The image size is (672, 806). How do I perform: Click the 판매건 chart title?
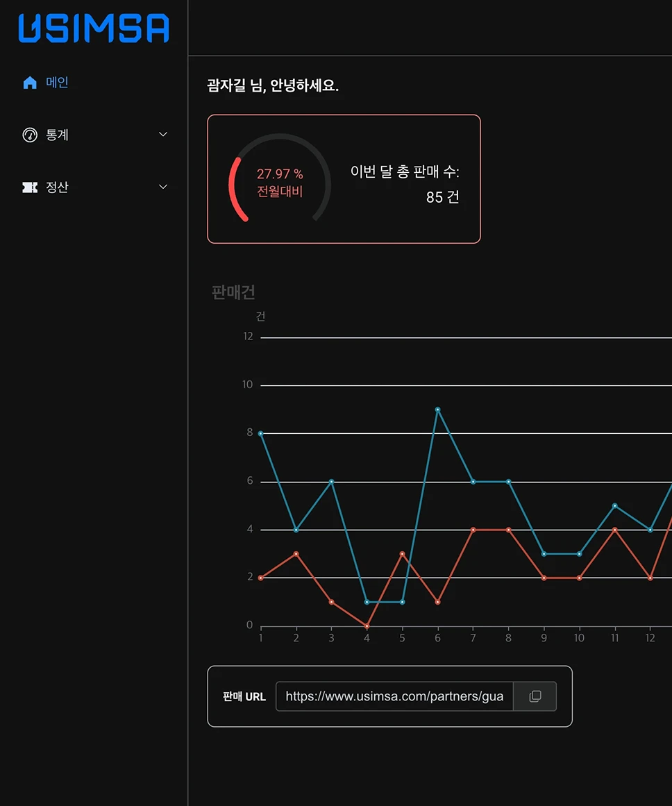(x=233, y=292)
